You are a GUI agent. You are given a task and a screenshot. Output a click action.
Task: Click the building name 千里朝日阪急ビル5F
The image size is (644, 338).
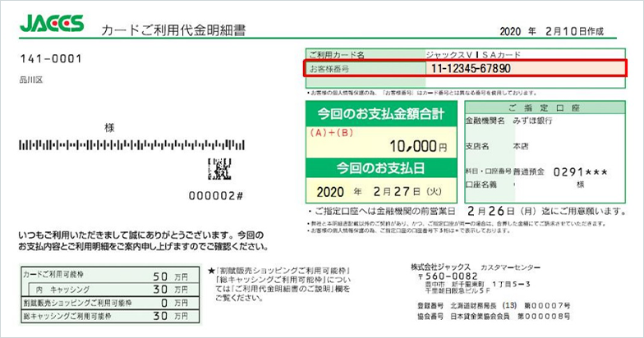(458, 290)
